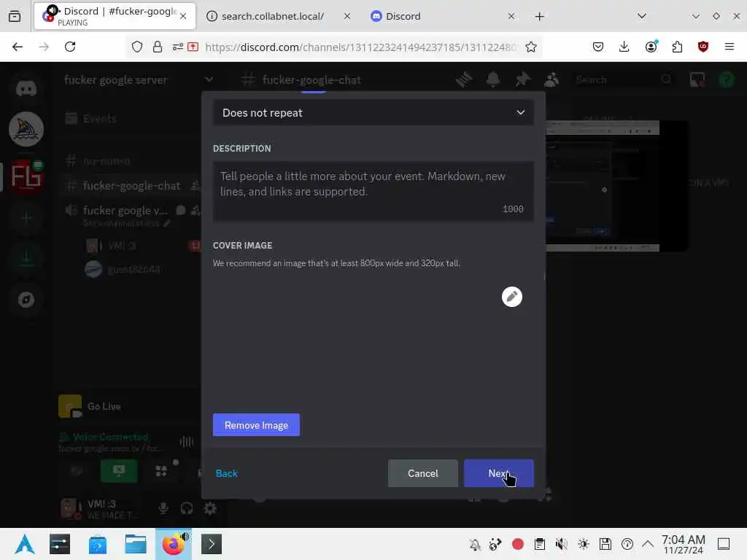Toggle screen share green button
Viewport: 747px width, 560px height.
[x=119, y=471]
